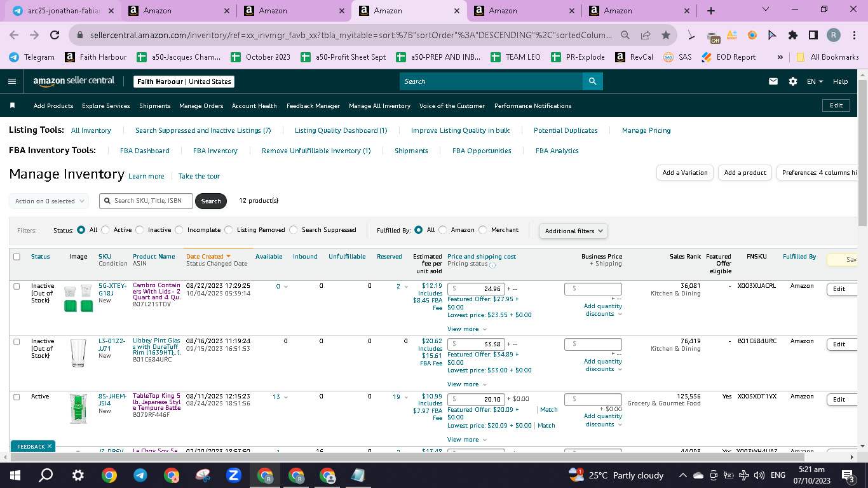Open the Seller Central settings gear
This screenshot has height=488, width=868.
(792, 81)
